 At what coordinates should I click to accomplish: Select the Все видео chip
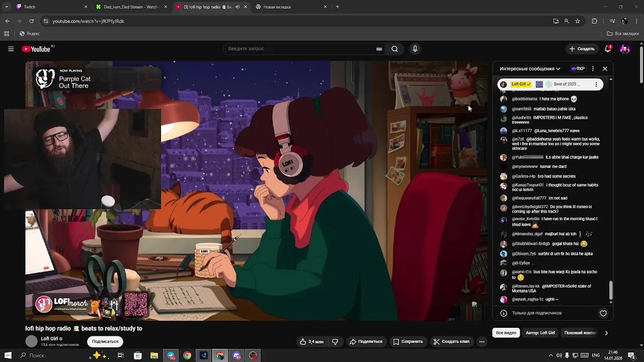[506, 333]
